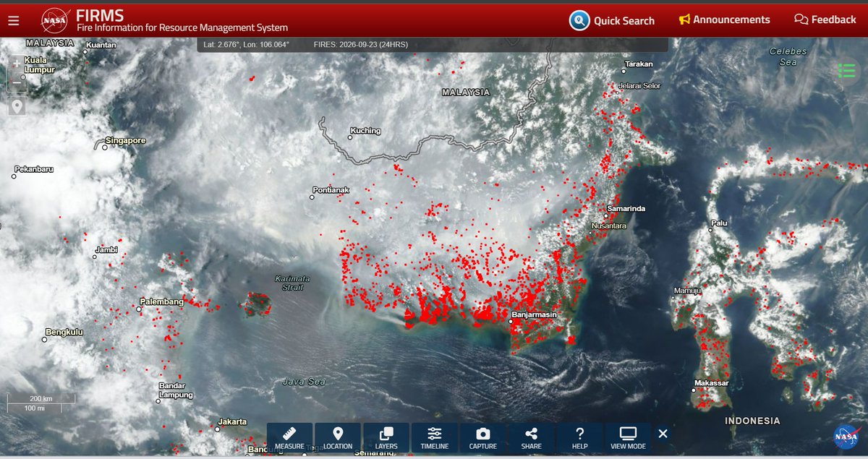Click the Pekanbaru city label
The height and width of the screenshot is (459, 868).
pos(33,169)
